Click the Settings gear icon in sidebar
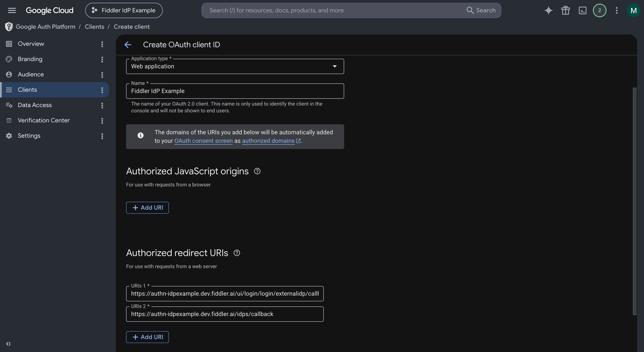Image resolution: width=644 pixels, height=352 pixels. (9, 136)
